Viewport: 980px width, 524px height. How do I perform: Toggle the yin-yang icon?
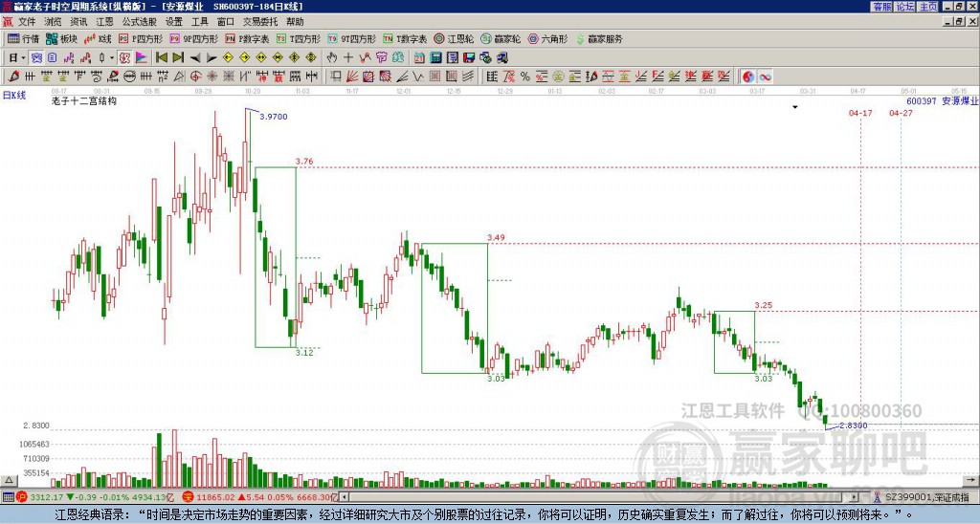[747, 76]
